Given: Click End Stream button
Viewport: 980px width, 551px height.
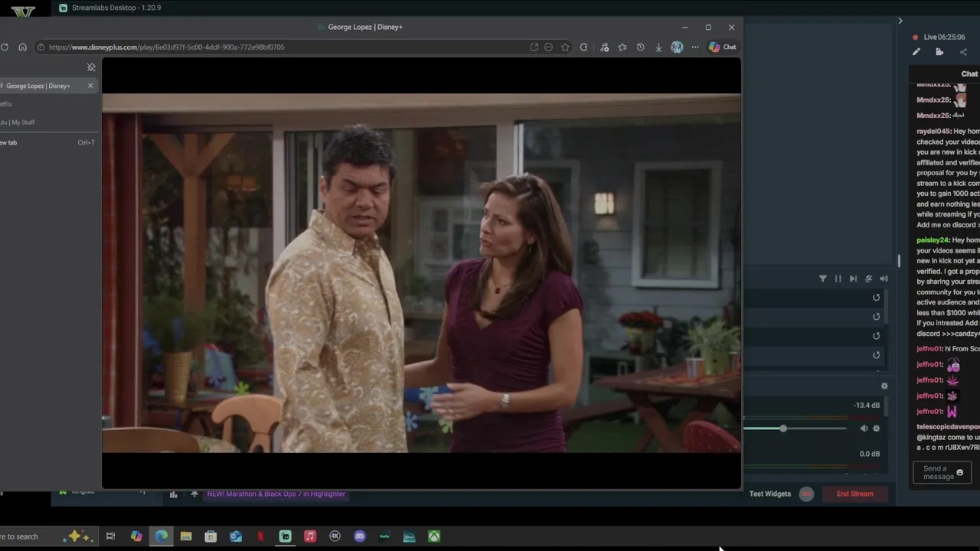Looking at the screenshot, I should pyautogui.click(x=854, y=494).
